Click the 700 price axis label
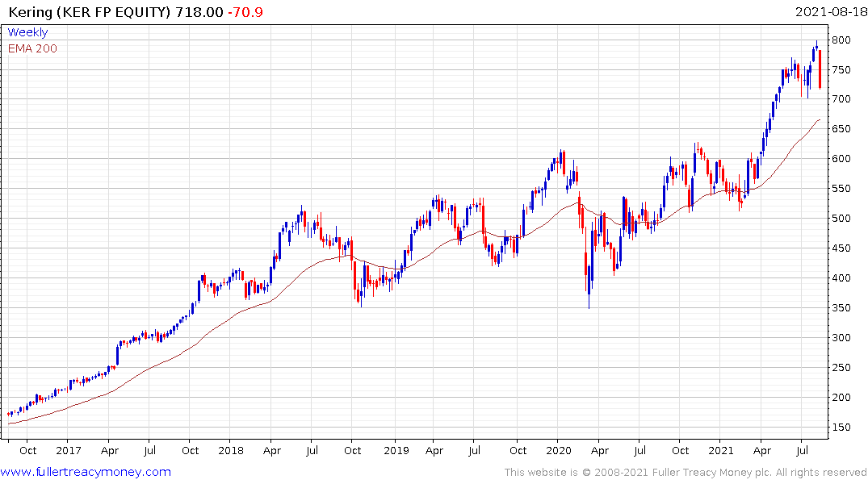This screenshot has width=868, height=484. point(841,99)
